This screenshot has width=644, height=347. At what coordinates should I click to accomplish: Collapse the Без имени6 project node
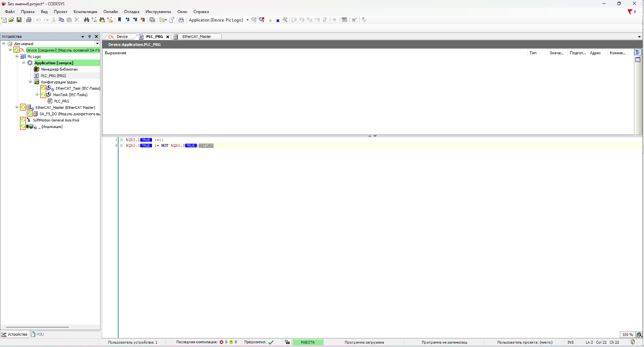[x=3, y=44]
